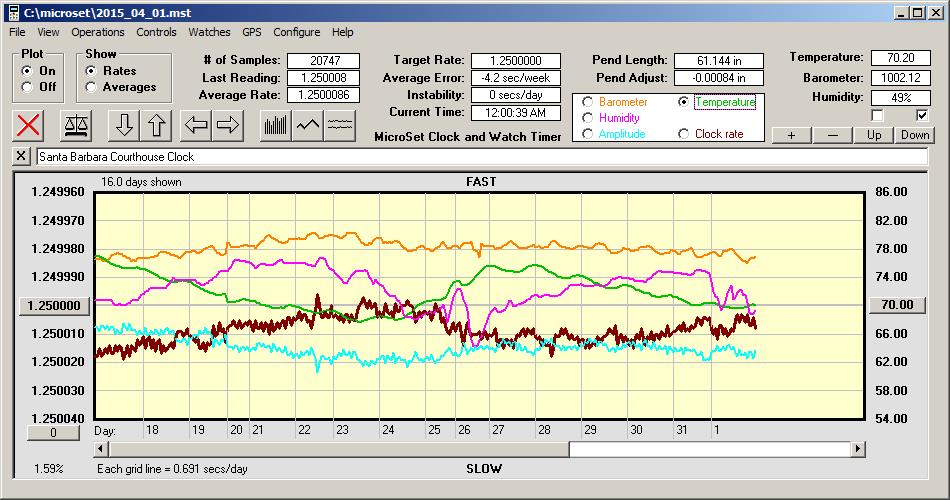Click the right arrow toolbar button
Screen dimensions: 950x500
click(228, 125)
